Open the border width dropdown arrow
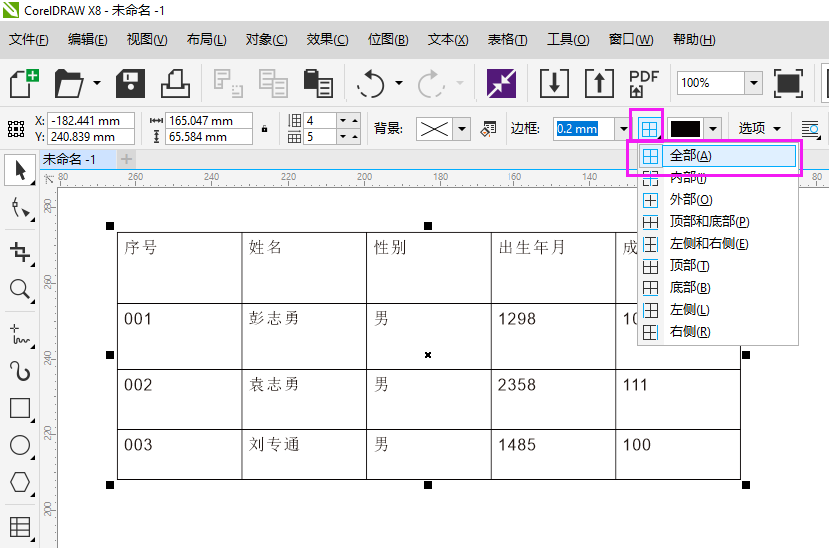The height and width of the screenshot is (548, 829). tap(623, 128)
